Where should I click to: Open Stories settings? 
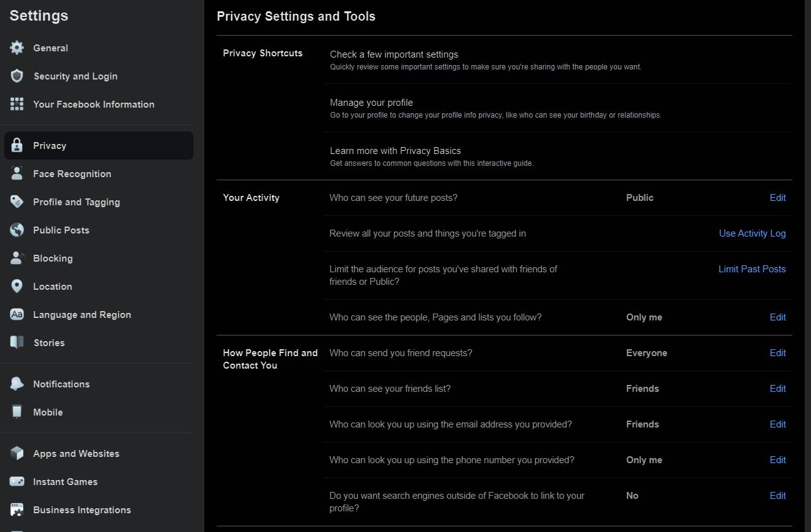[99, 342]
